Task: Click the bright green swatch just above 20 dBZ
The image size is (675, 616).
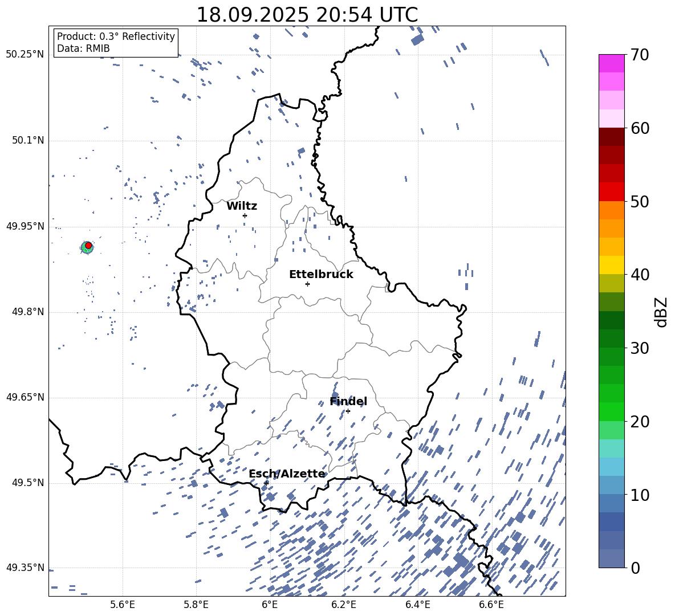Action: (x=611, y=411)
